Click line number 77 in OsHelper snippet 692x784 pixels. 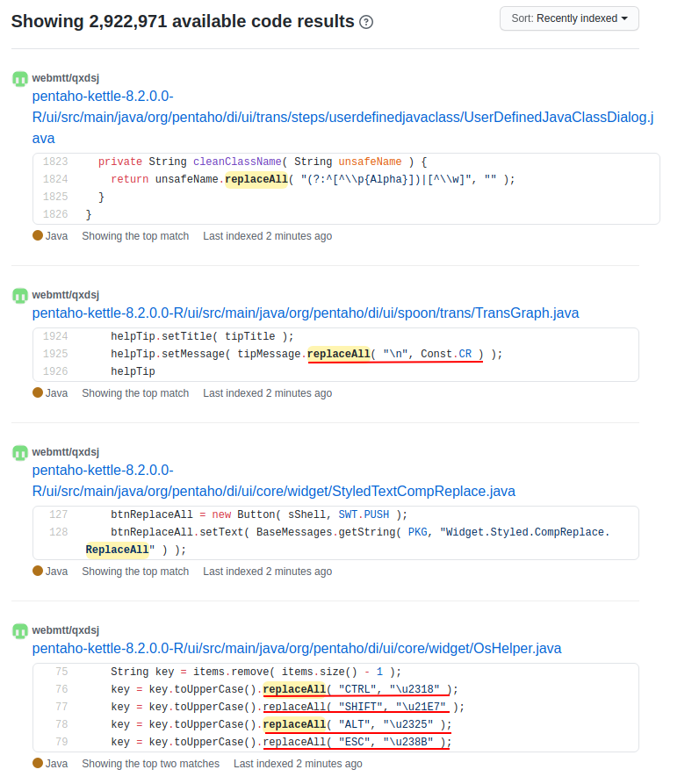pyautogui.click(x=61, y=707)
